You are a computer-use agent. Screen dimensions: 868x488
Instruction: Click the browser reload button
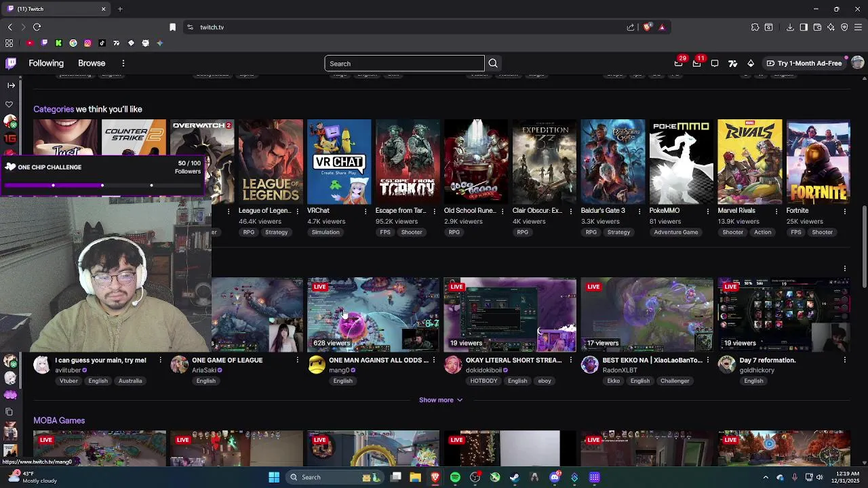(x=37, y=27)
